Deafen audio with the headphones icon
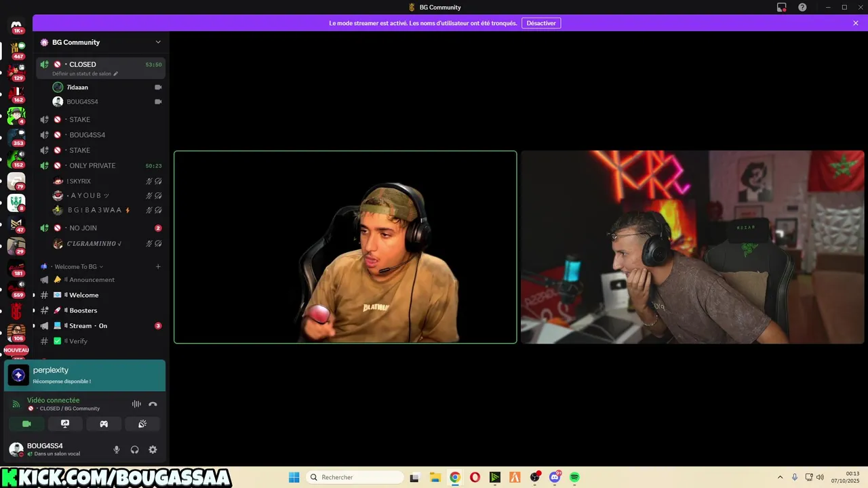The width and height of the screenshot is (868, 488). [x=134, y=449]
